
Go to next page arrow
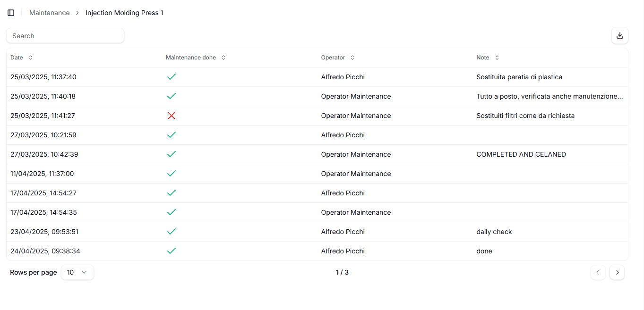point(617,272)
